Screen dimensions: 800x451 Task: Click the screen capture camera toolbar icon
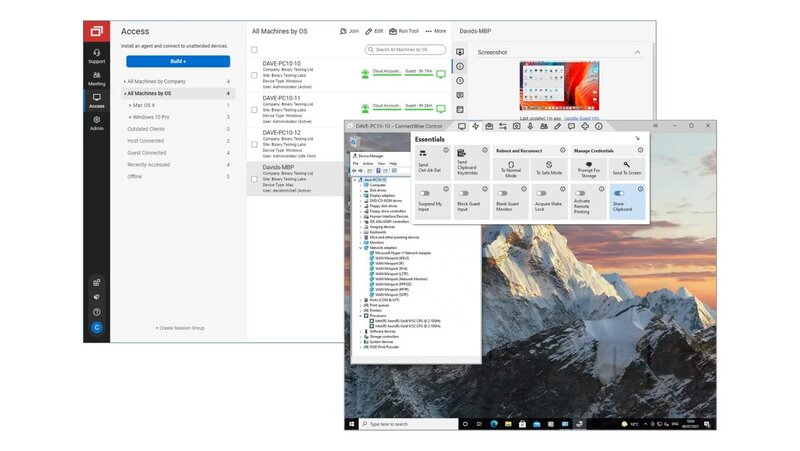(x=516, y=126)
